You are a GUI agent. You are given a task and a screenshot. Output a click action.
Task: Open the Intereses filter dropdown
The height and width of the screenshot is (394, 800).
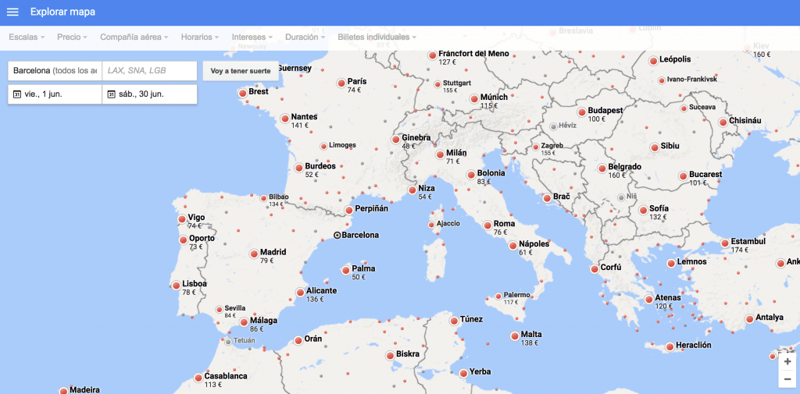[x=252, y=37]
